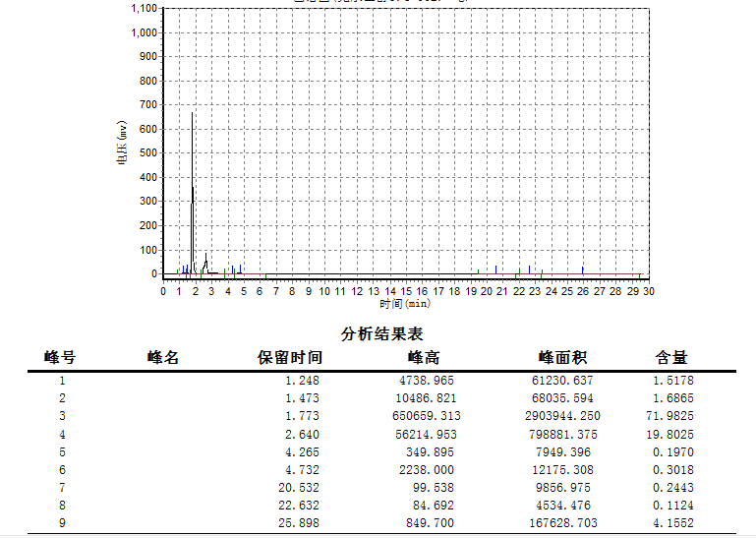756x538 pixels.
Task: Select retention time value 20.532
Action: click(x=299, y=487)
